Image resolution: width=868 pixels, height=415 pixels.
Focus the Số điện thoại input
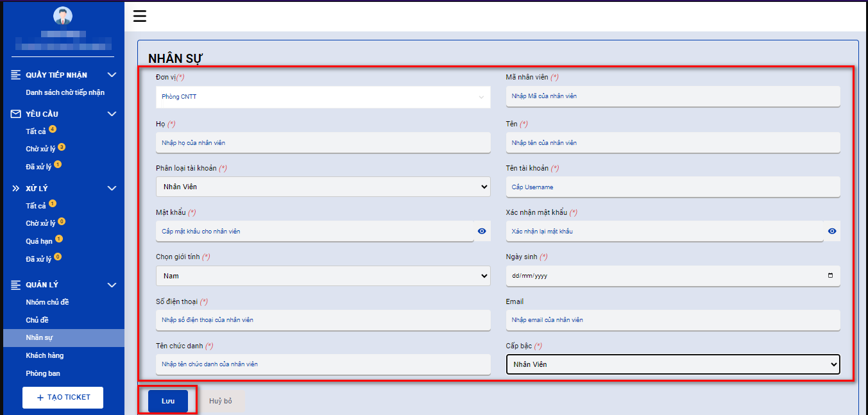coord(323,319)
